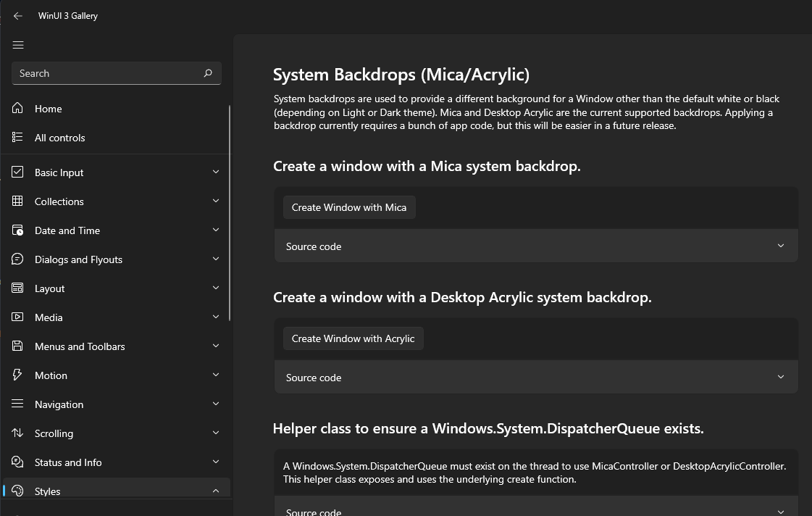Expand Menus and Toolbars chevron
812x516 pixels.
tap(216, 346)
